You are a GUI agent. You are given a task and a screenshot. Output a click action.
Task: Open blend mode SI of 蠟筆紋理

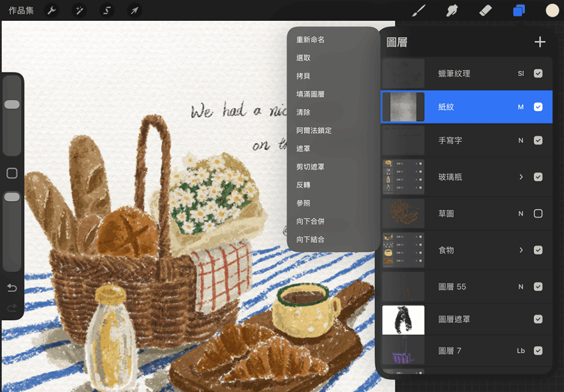pos(520,73)
